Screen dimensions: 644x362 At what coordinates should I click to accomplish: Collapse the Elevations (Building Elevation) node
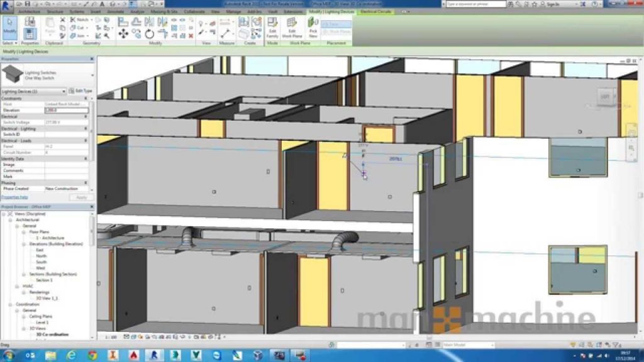click(25, 244)
